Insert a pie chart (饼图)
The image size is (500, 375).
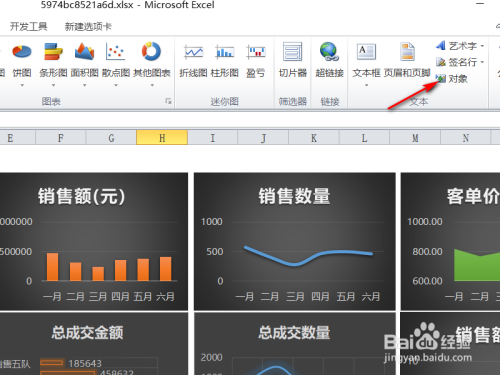(x=22, y=59)
